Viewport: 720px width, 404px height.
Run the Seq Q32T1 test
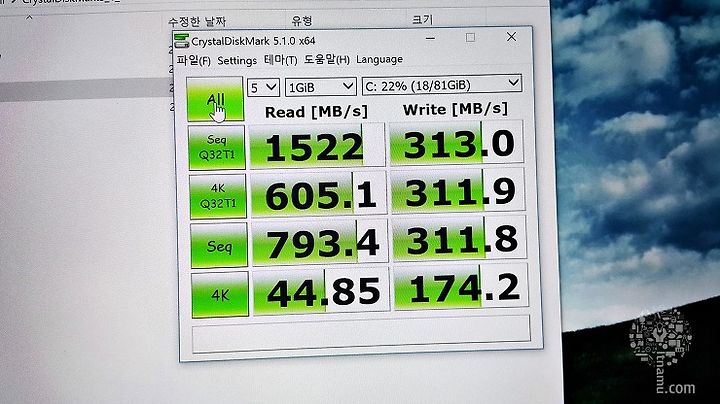(216, 147)
